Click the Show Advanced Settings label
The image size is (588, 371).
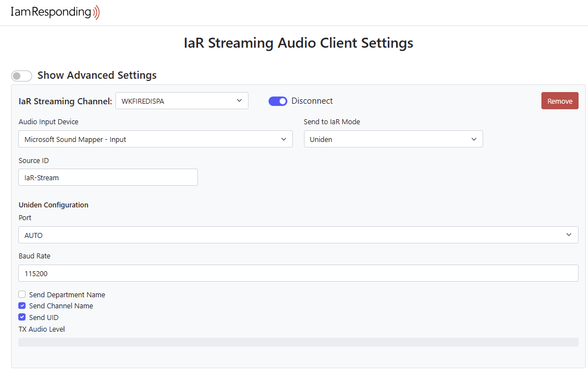[x=97, y=75]
